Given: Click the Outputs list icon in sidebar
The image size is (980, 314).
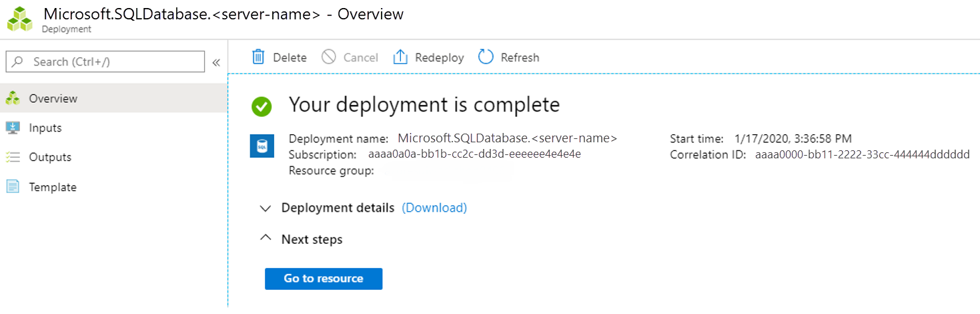Looking at the screenshot, I should pyautogui.click(x=13, y=157).
